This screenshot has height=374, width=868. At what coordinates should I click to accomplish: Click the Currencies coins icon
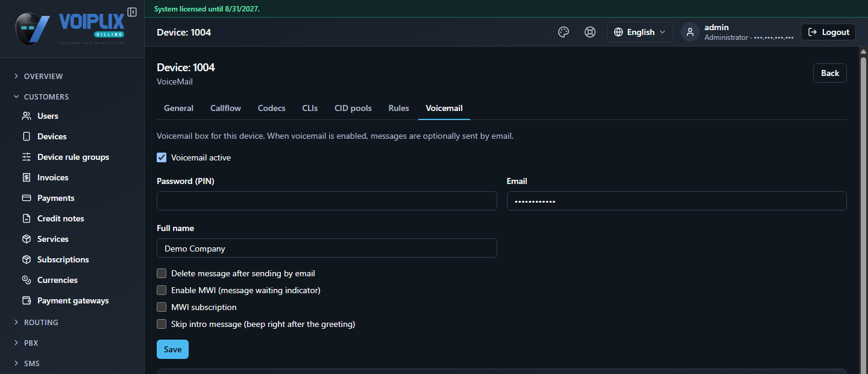27,280
